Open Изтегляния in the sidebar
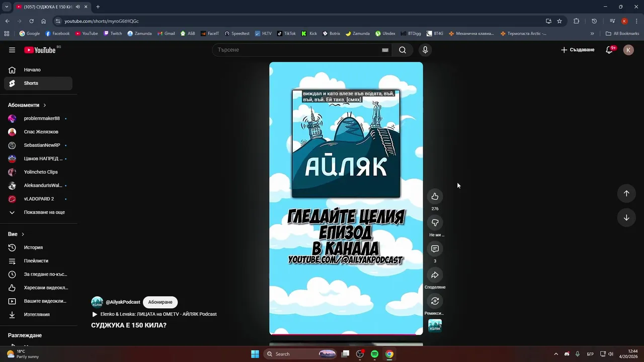 point(38,314)
